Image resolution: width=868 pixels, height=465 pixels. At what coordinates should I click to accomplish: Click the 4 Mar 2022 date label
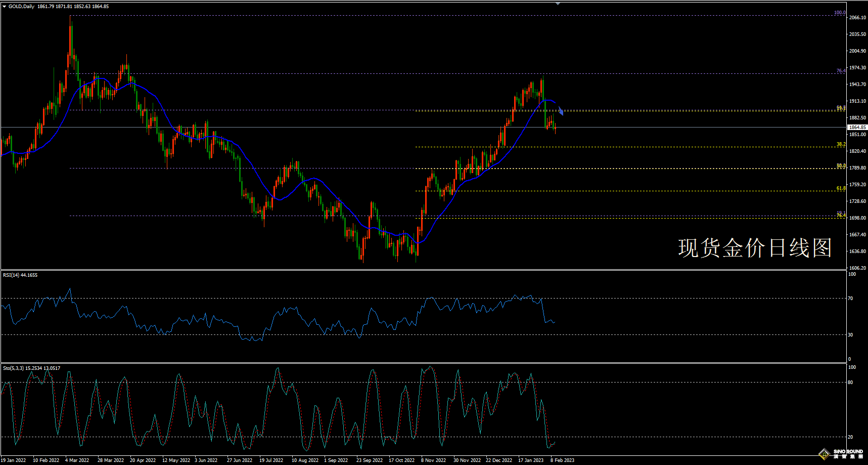pos(77,460)
